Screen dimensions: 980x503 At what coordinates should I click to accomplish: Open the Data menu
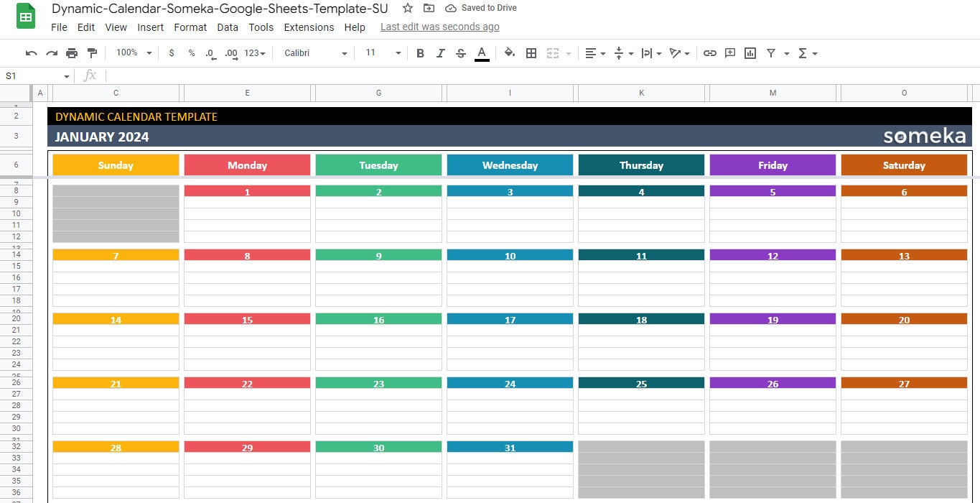228,27
